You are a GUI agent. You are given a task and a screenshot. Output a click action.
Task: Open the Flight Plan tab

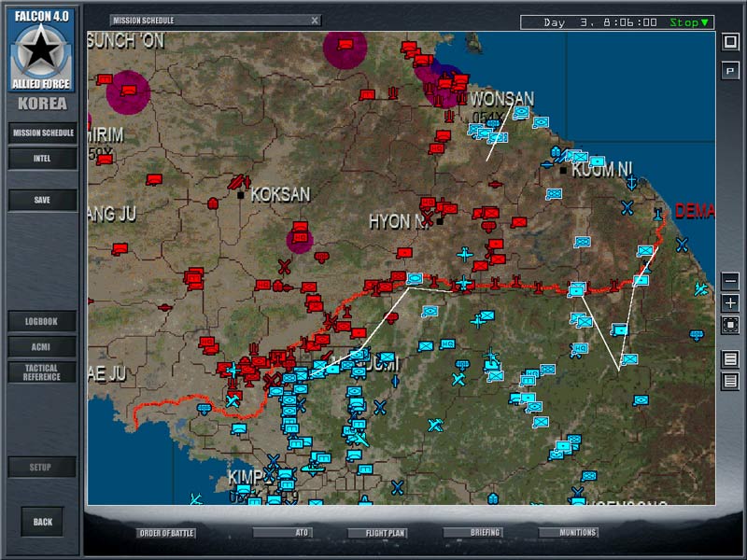[378, 533]
